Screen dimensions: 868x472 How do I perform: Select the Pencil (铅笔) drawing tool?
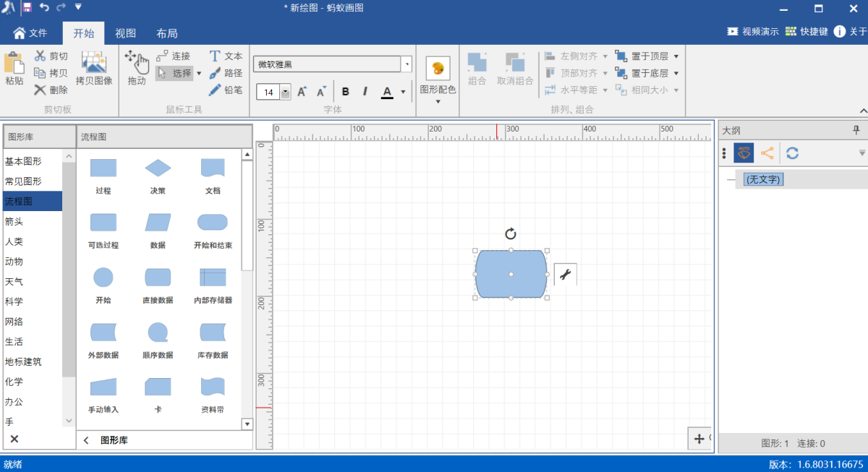pyautogui.click(x=225, y=90)
